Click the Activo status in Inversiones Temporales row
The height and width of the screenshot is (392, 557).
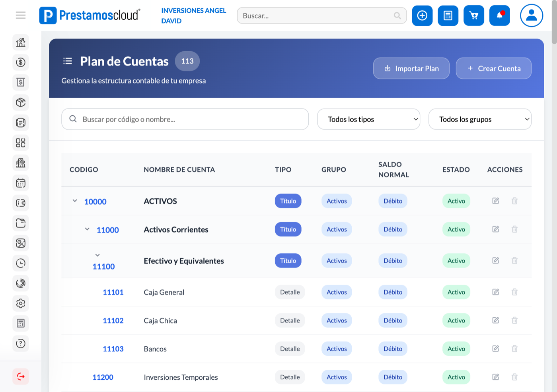coord(456,377)
